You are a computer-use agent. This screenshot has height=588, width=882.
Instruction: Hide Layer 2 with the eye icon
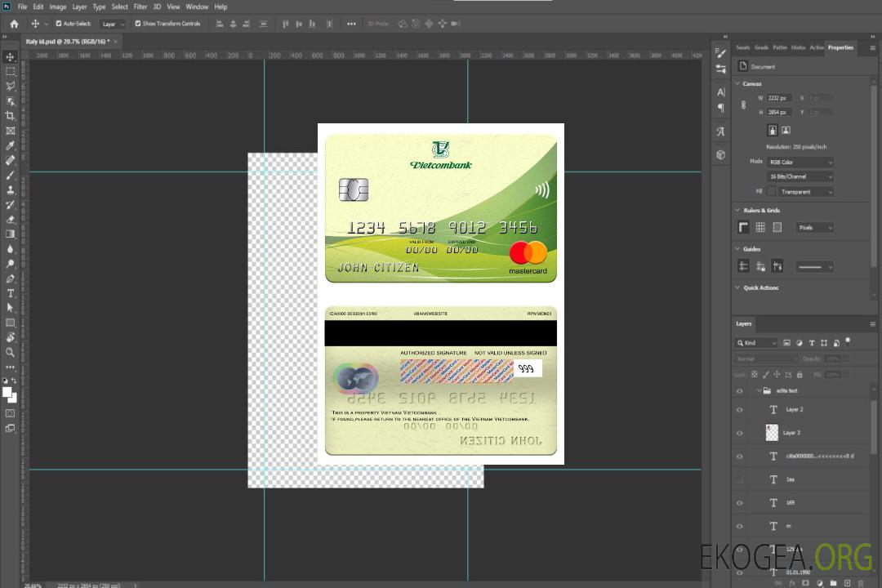click(x=740, y=410)
